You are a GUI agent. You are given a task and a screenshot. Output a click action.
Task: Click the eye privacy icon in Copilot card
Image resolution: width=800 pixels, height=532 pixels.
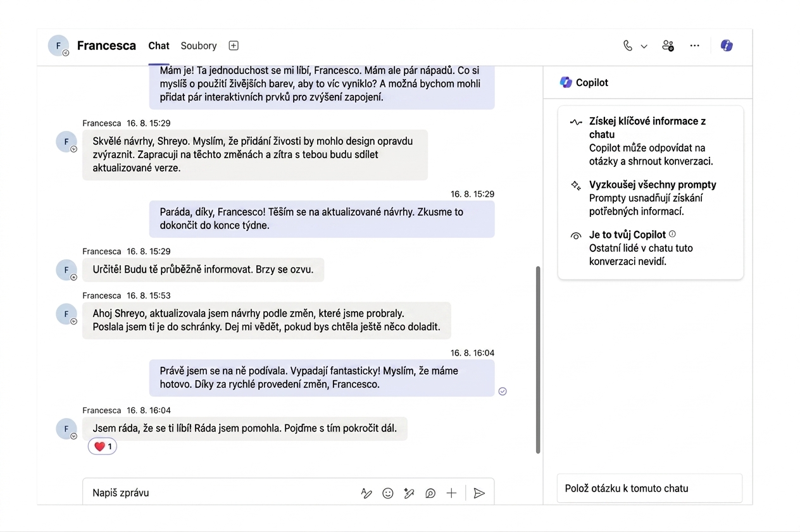(576, 235)
